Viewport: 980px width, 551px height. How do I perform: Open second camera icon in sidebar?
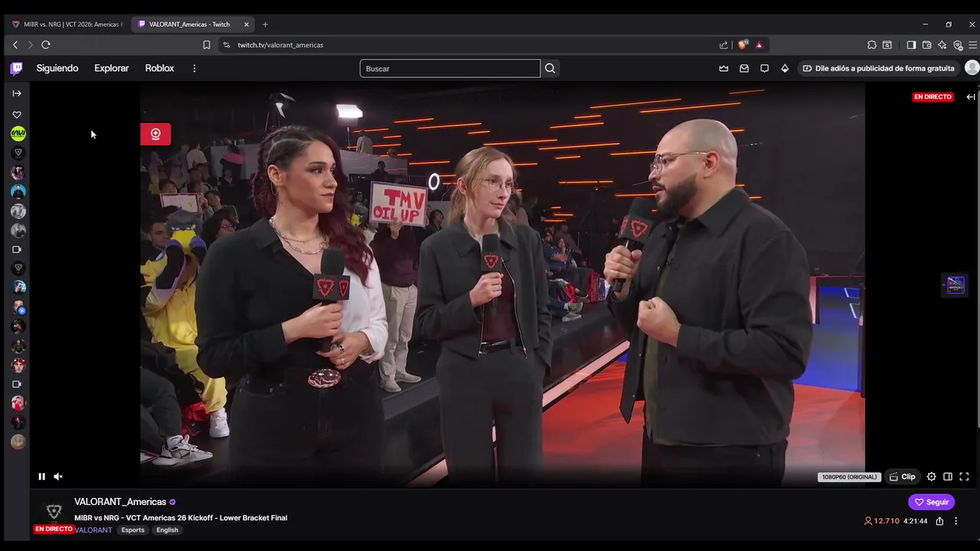point(17,384)
